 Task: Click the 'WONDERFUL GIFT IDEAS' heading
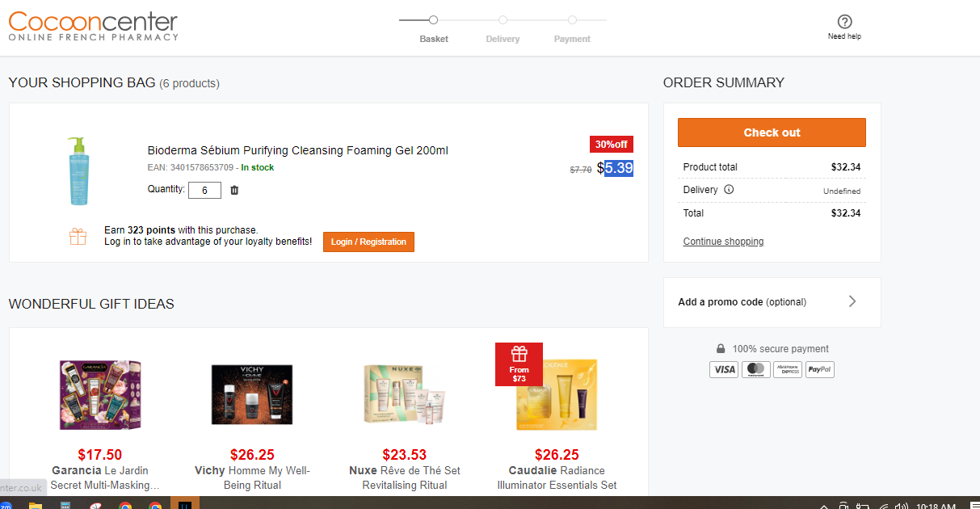click(x=91, y=304)
